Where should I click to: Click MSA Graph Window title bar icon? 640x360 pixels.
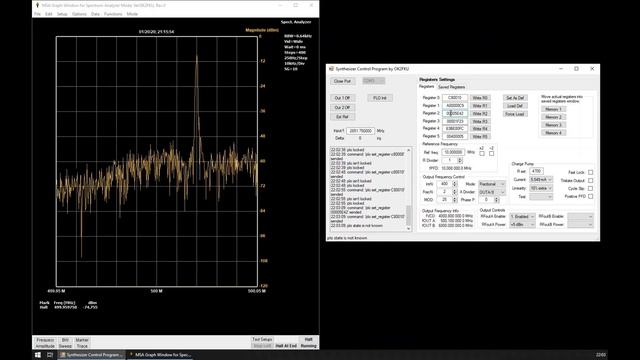tap(37, 5)
